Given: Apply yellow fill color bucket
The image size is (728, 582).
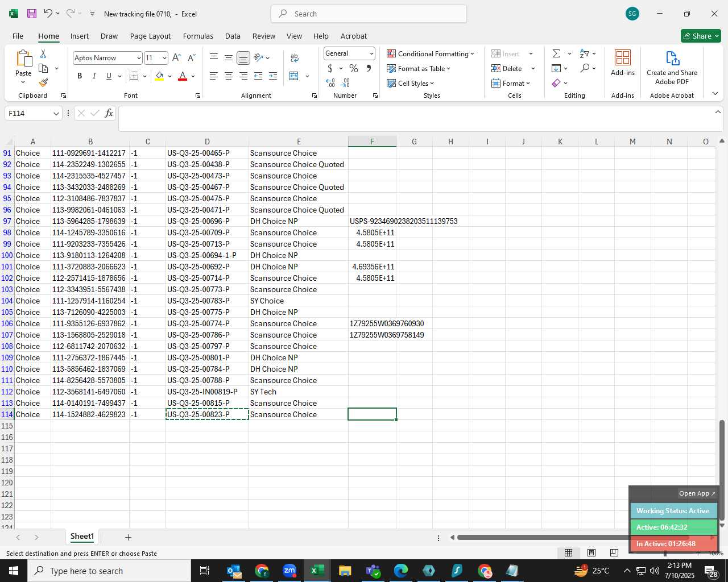Looking at the screenshot, I should click(159, 76).
